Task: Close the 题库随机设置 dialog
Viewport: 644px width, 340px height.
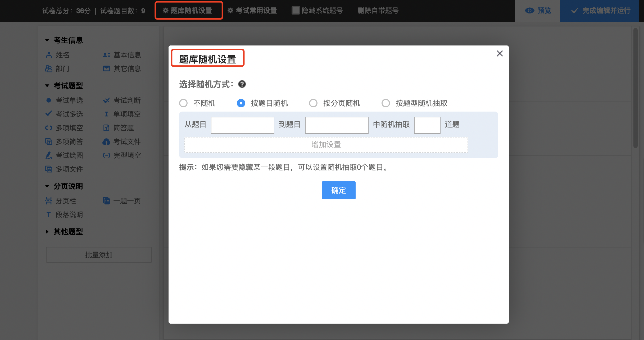Action: (500, 54)
